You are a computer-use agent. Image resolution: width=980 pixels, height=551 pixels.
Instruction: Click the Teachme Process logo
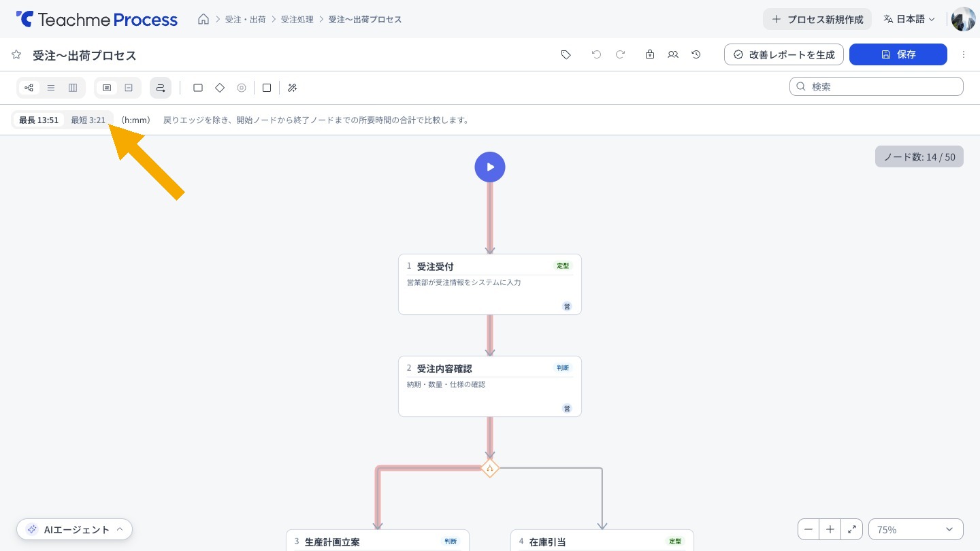click(x=97, y=19)
